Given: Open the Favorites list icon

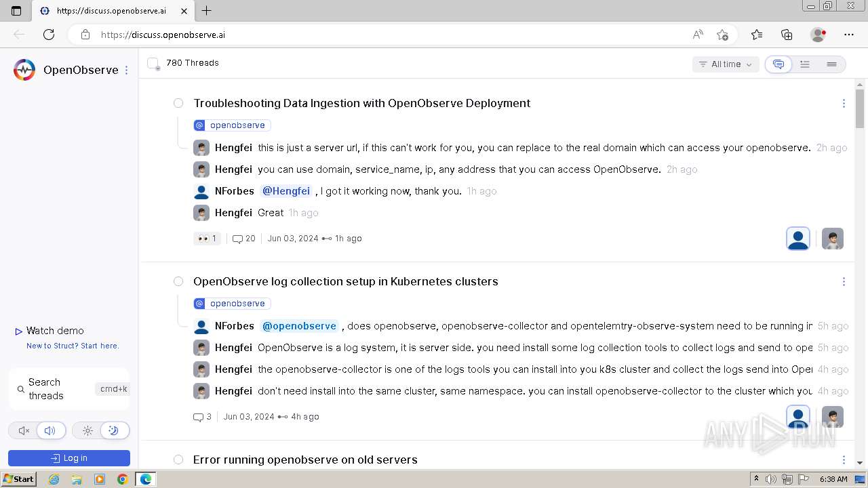Looking at the screenshot, I should pyautogui.click(x=757, y=35).
